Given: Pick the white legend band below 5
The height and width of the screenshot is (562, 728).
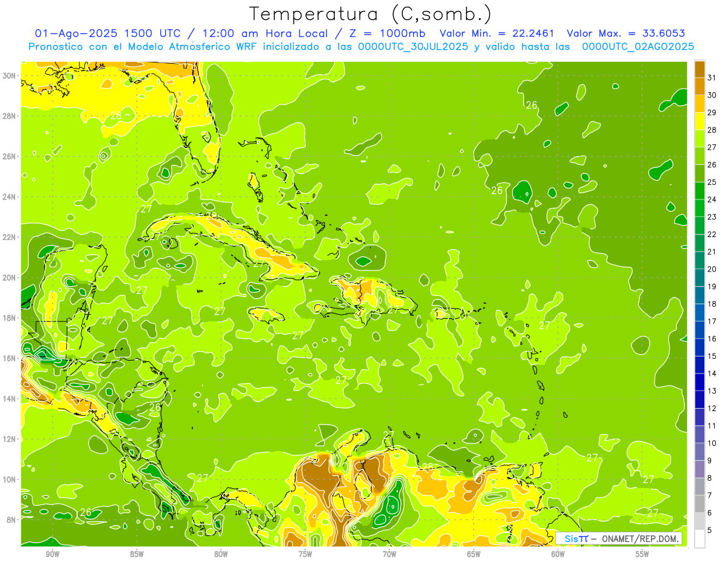Looking at the screenshot, I should (699, 539).
